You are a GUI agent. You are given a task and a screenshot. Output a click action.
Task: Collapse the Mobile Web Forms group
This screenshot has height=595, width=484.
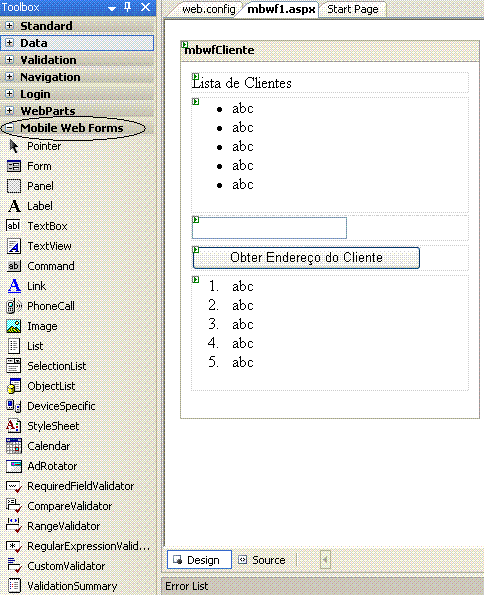coord(9,128)
